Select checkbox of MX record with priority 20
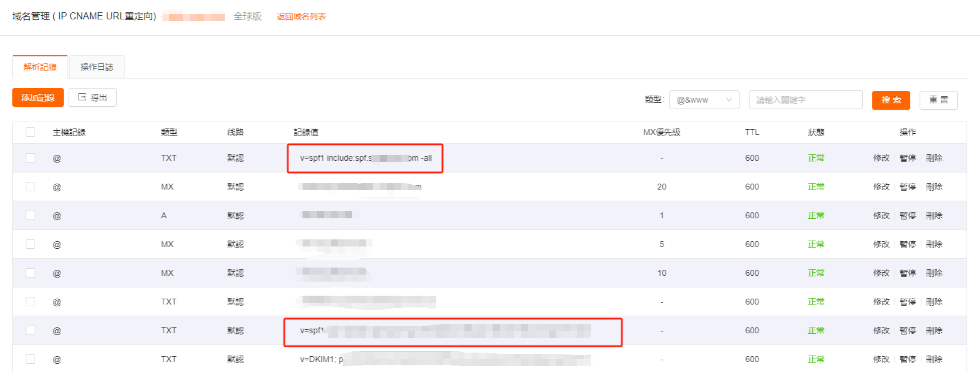Image resolution: width=980 pixels, height=372 pixels. point(30,187)
